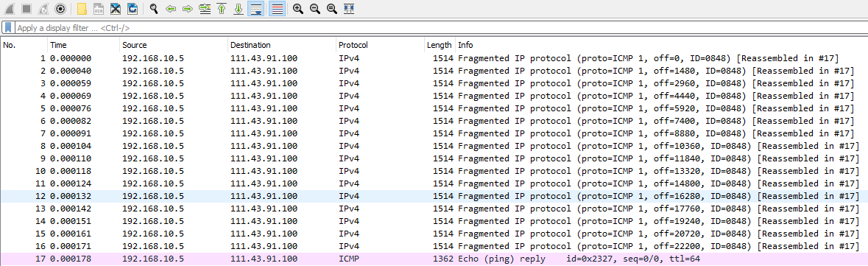868x266 pixels.
Task: Select packet 10 with off=13320
Action: tap(434, 171)
